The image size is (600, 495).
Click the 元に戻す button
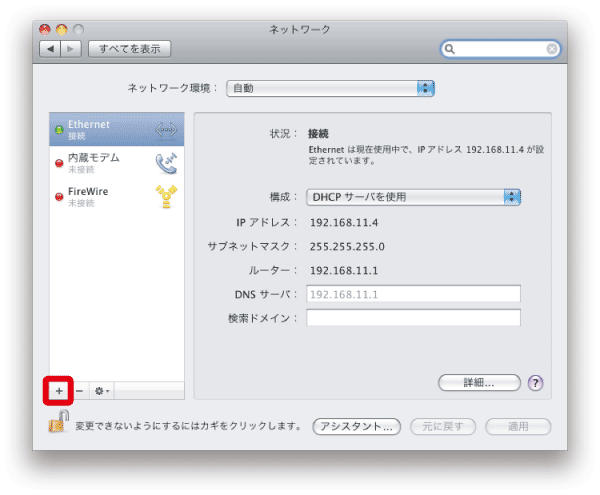(x=443, y=427)
